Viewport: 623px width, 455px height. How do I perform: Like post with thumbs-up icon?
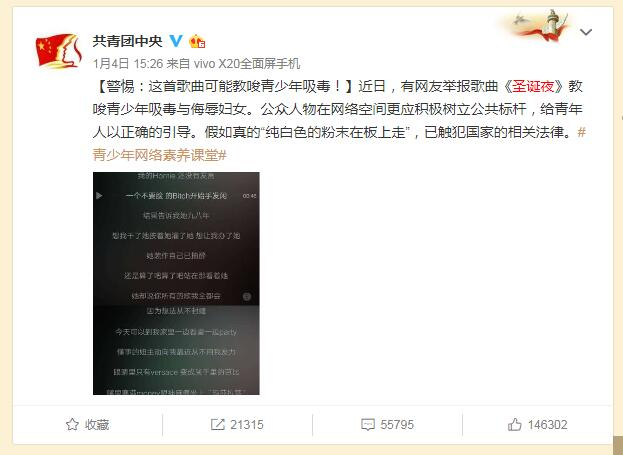click(515, 424)
